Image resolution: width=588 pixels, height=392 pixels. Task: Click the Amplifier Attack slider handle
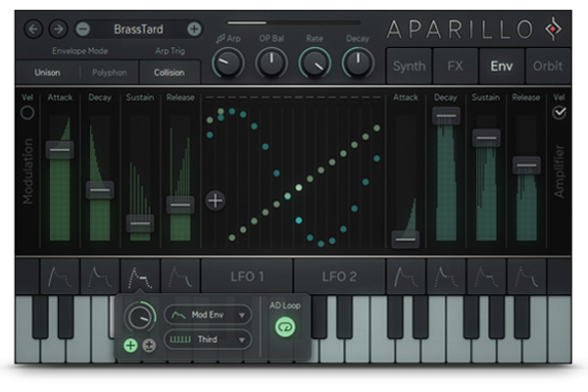pos(406,239)
